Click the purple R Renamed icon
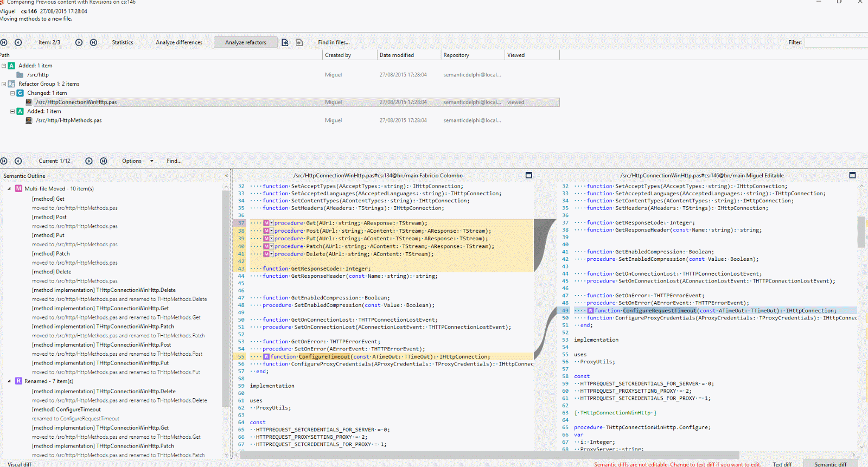The width and height of the screenshot is (868, 467). [x=18, y=381]
